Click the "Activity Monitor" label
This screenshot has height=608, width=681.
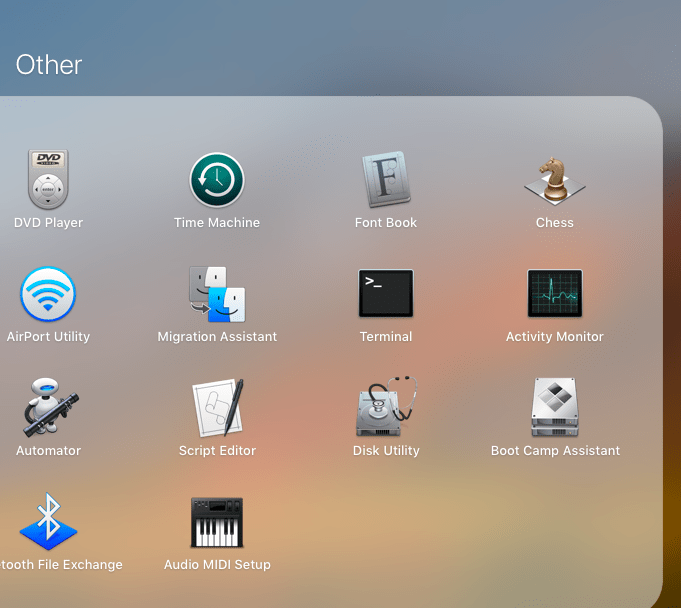[x=555, y=337]
